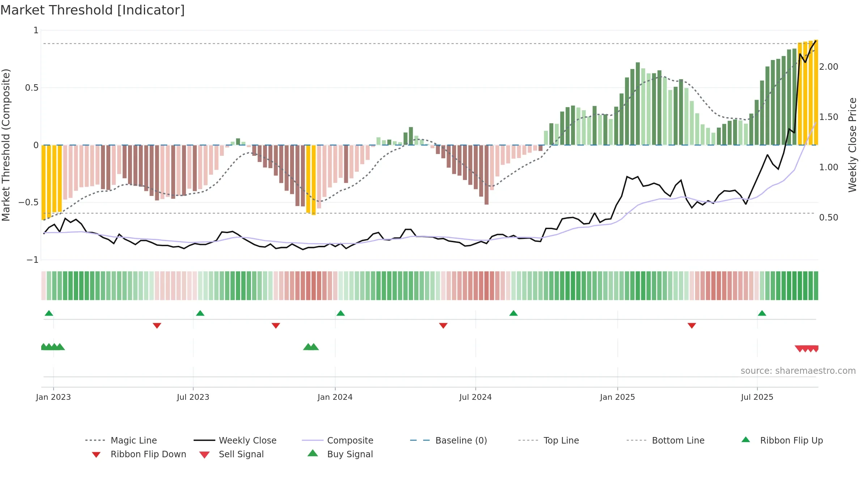Click the ribbon flip up marker near Jul 2023
The height and width of the screenshot is (488, 868).
pyautogui.click(x=200, y=313)
